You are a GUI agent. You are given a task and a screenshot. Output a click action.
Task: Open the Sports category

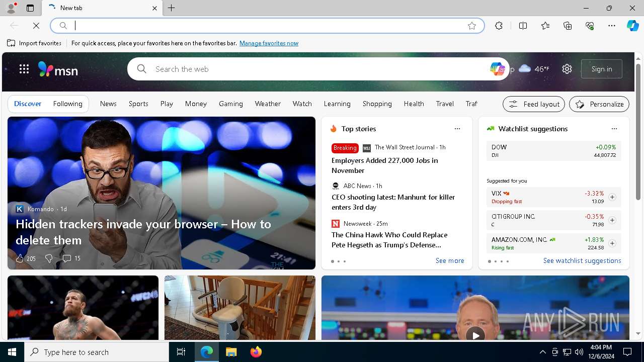coord(138,104)
